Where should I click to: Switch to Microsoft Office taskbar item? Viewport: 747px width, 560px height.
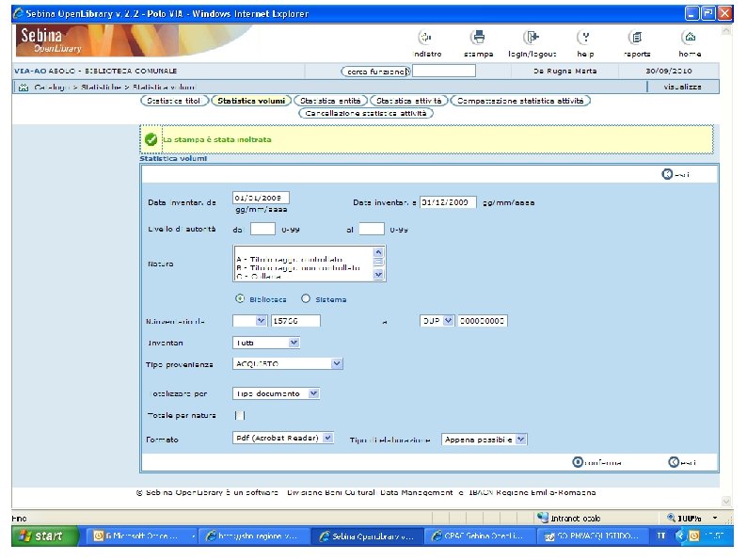pos(142,536)
